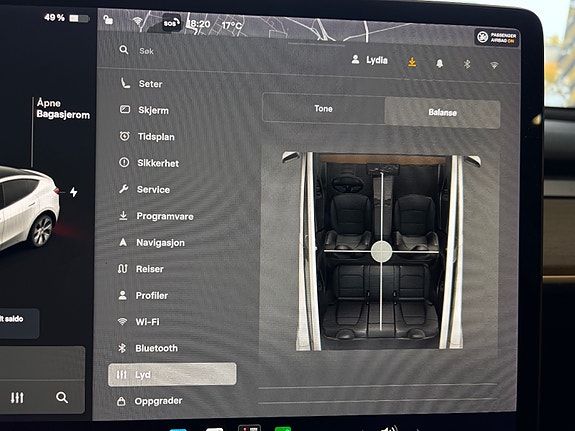Tap the 18:20 clock display
Image resolution: width=575 pixels, height=431 pixels.
pos(199,24)
